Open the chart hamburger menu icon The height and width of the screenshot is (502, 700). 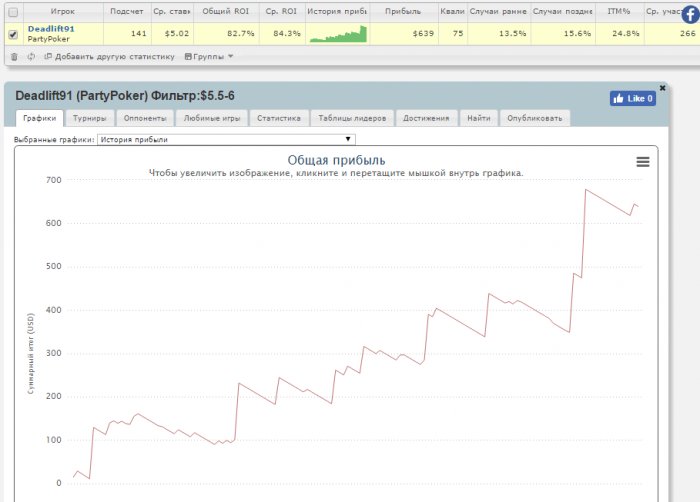[x=643, y=162]
